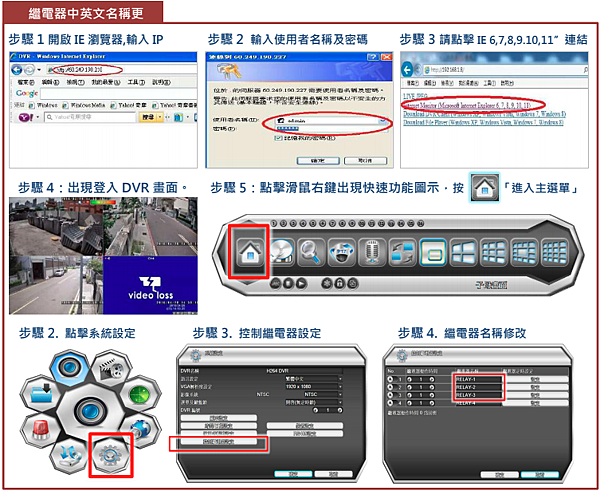Viewport: 600px width, 491px height.
Task: Click 確定 button in login dialog
Action: click(x=318, y=161)
